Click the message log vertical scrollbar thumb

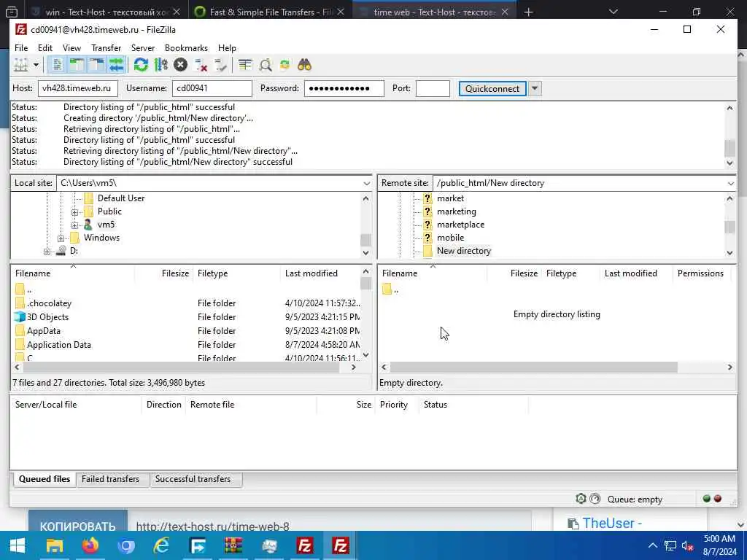[729, 148]
